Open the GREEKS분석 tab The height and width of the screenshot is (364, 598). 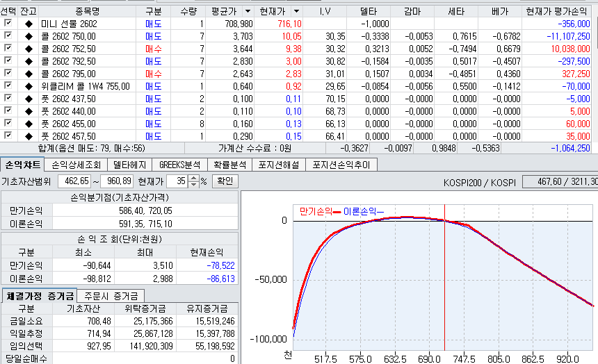tap(179, 165)
